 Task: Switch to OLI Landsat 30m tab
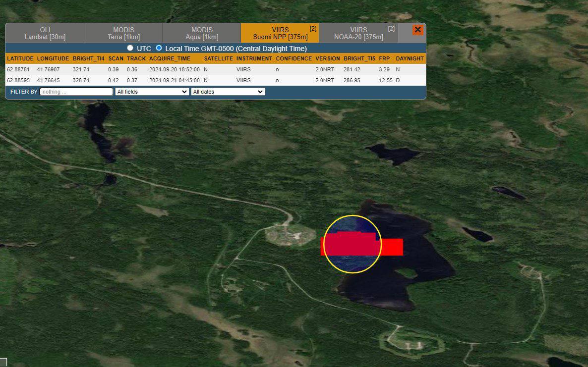(45, 33)
